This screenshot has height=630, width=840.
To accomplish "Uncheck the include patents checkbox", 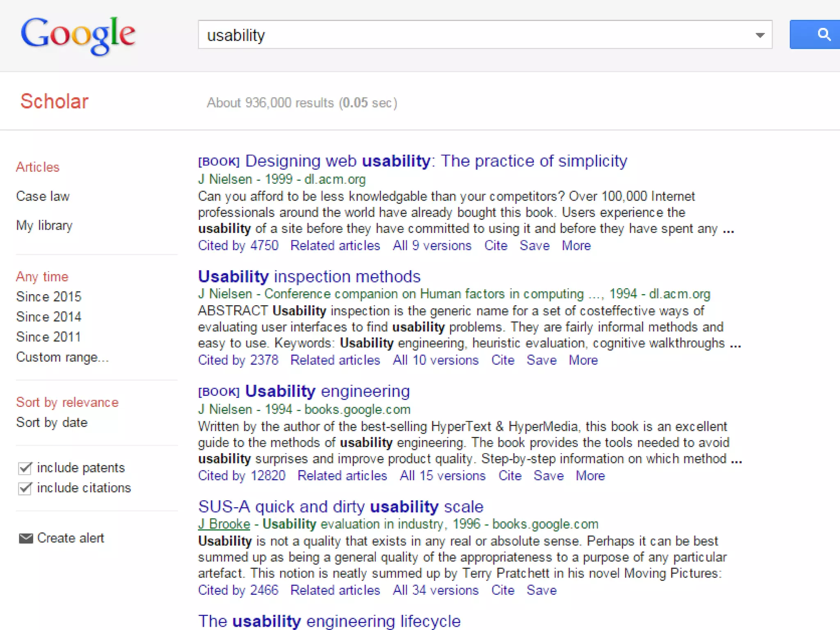I will (25, 468).
